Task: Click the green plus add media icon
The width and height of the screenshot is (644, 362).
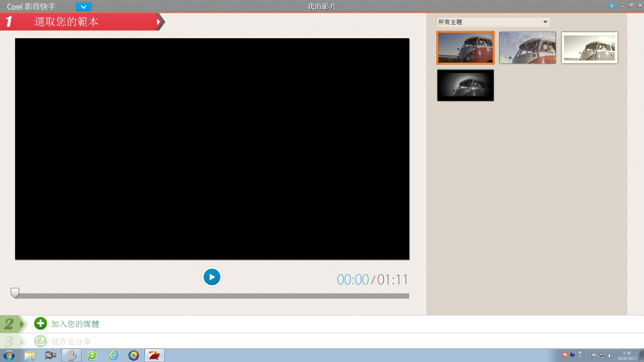Action: pyautogui.click(x=41, y=323)
